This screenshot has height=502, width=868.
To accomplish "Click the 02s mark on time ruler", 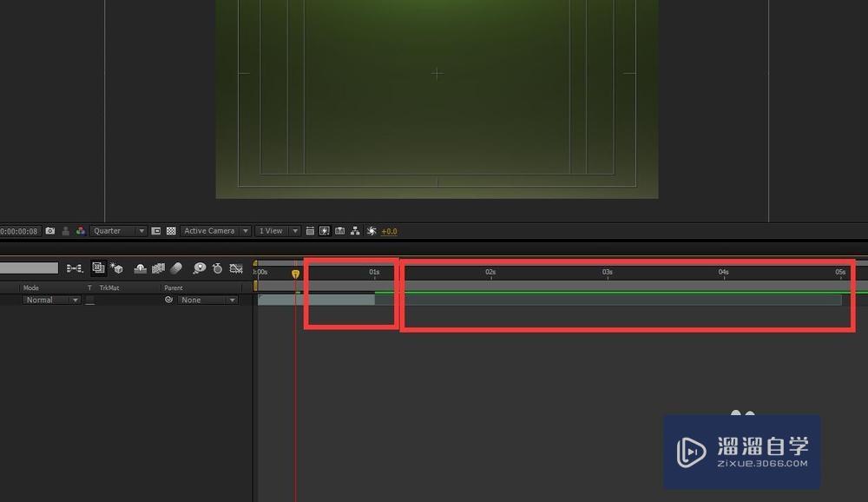I will tap(490, 272).
